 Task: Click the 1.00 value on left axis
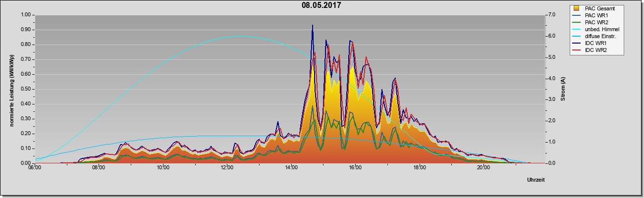pyautogui.click(x=26, y=15)
